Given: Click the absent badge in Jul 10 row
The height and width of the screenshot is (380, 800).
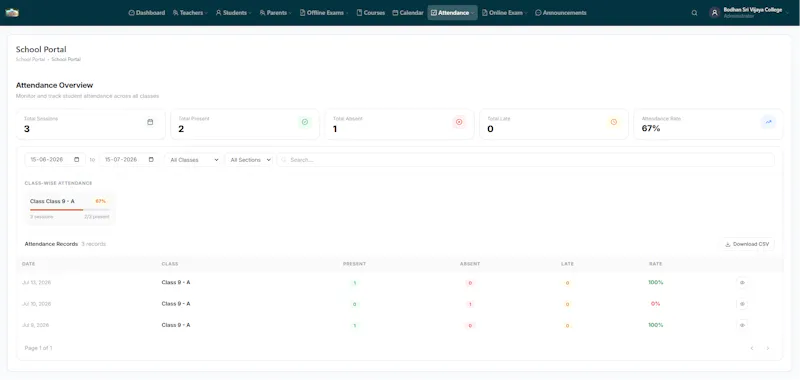Looking at the screenshot, I should point(470,304).
